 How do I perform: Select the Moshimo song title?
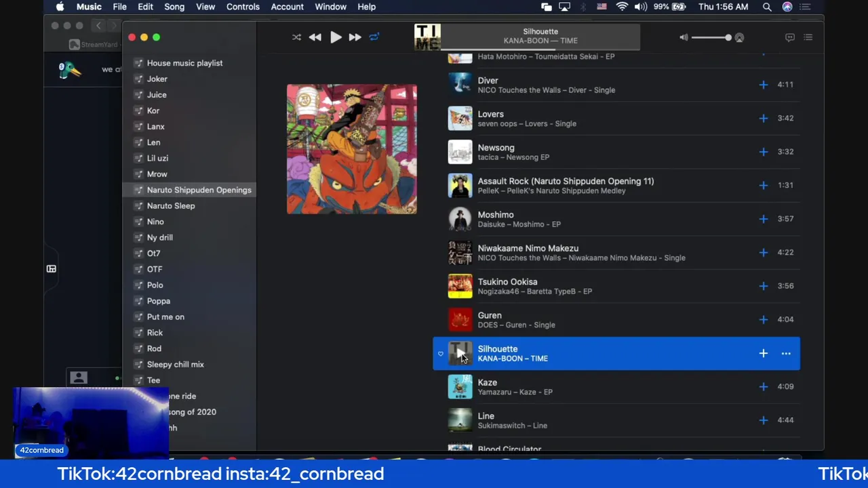[x=496, y=214]
